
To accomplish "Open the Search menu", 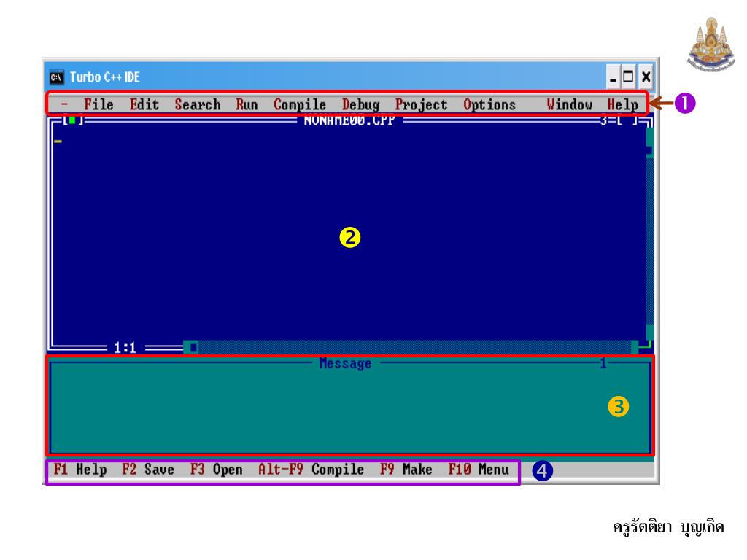I will (x=198, y=104).
